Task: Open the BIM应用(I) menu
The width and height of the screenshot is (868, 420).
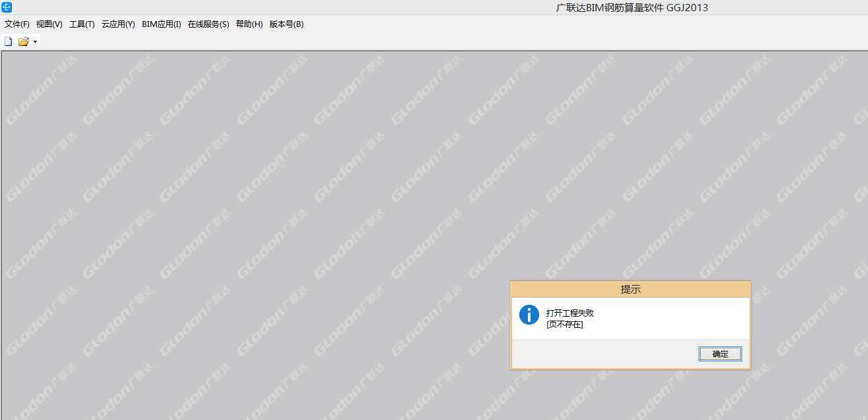Action: pyautogui.click(x=161, y=24)
